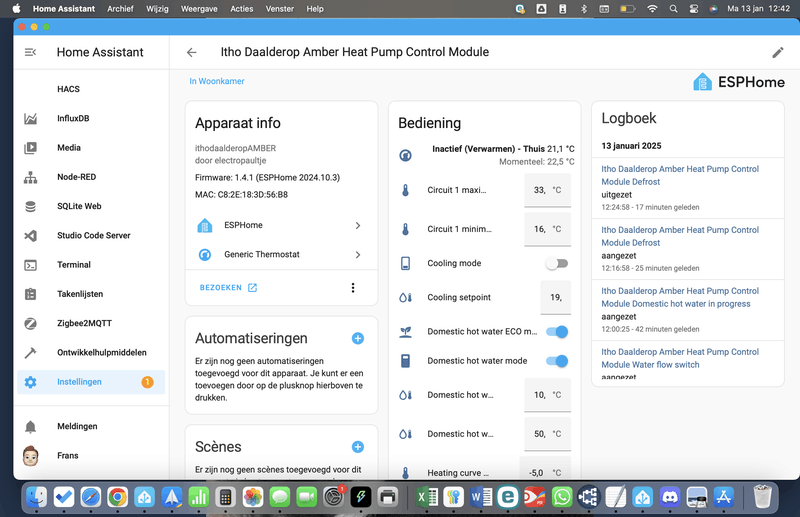Image resolution: width=800 pixels, height=517 pixels.
Task: Open the Frans user profile
Action: (x=91, y=455)
